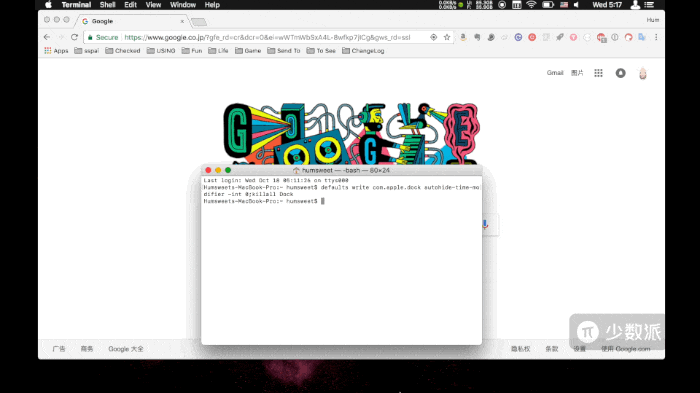This screenshot has width=700, height=393.
Task: Open the Help menu
Action: (x=212, y=5)
